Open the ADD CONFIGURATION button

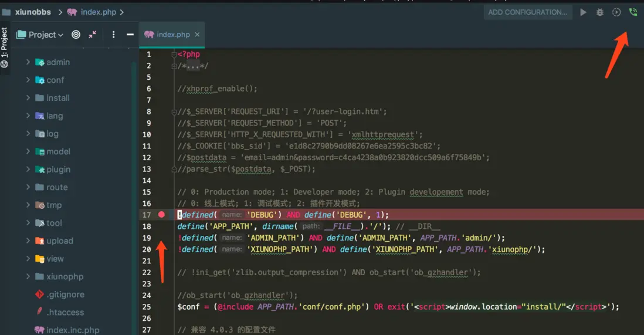pyautogui.click(x=528, y=12)
